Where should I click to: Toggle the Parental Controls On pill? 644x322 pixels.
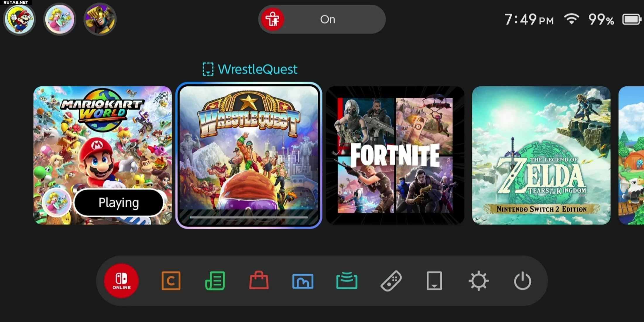click(x=322, y=19)
